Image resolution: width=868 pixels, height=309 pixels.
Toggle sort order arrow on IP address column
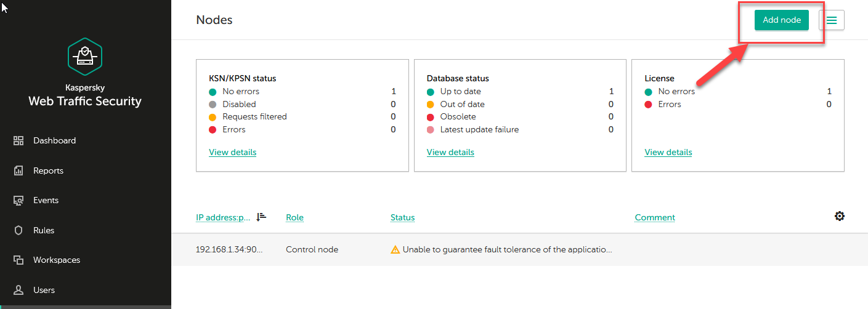261,217
